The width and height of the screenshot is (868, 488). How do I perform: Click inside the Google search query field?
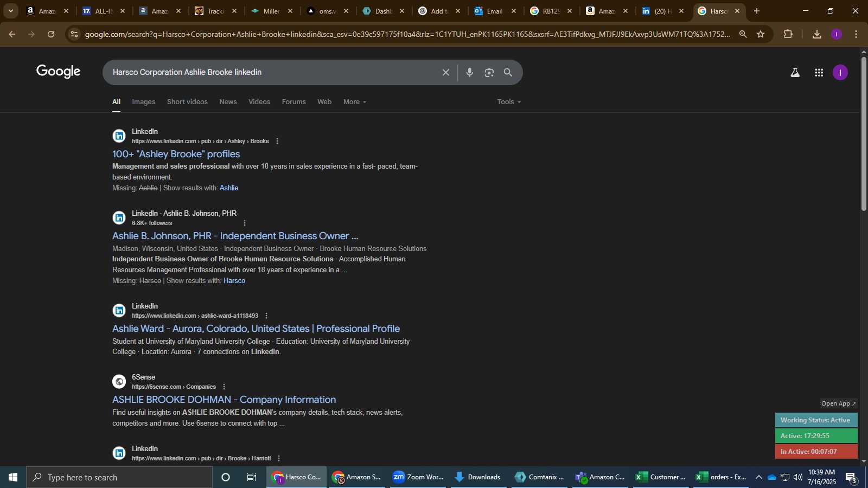(271, 72)
